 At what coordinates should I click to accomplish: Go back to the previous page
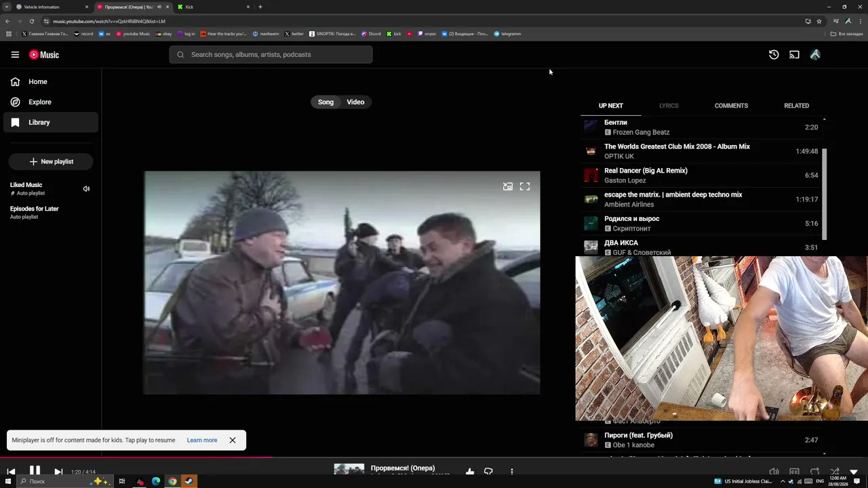click(7, 21)
